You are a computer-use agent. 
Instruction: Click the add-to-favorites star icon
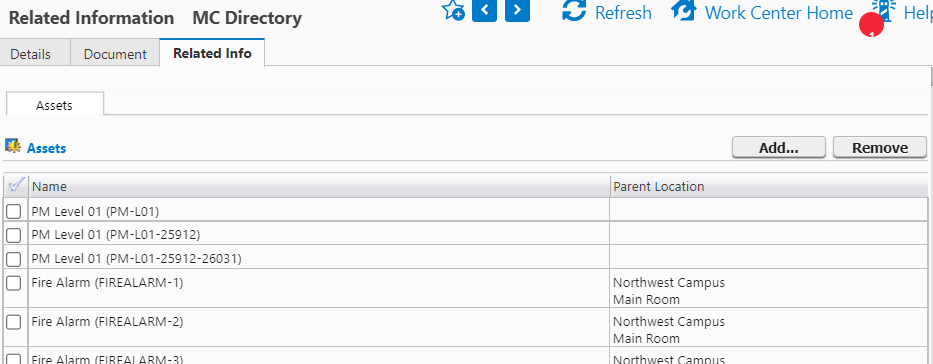coord(453,10)
